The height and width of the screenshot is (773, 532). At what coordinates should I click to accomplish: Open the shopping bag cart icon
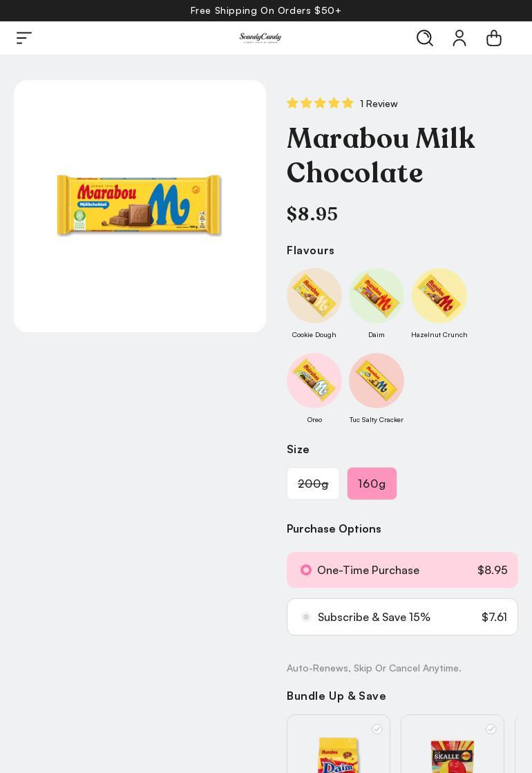[x=494, y=38]
